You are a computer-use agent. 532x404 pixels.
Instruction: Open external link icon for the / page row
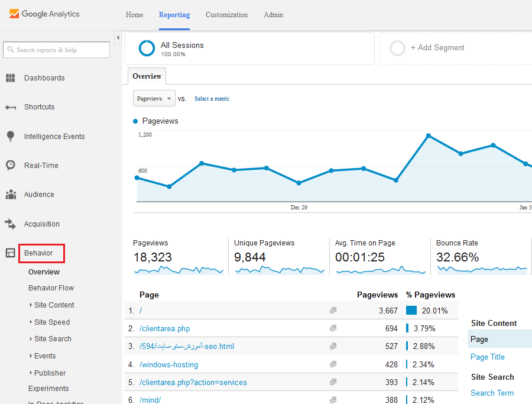pos(333,311)
